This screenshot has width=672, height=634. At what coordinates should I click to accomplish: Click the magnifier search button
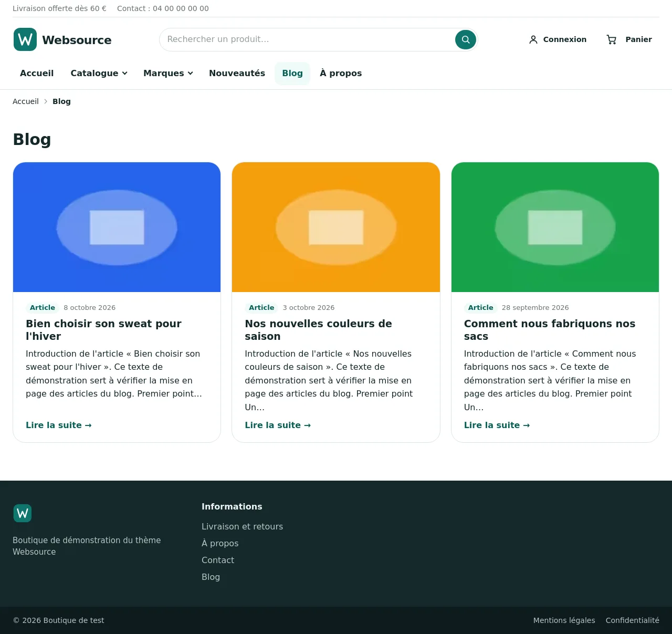coord(466,39)
